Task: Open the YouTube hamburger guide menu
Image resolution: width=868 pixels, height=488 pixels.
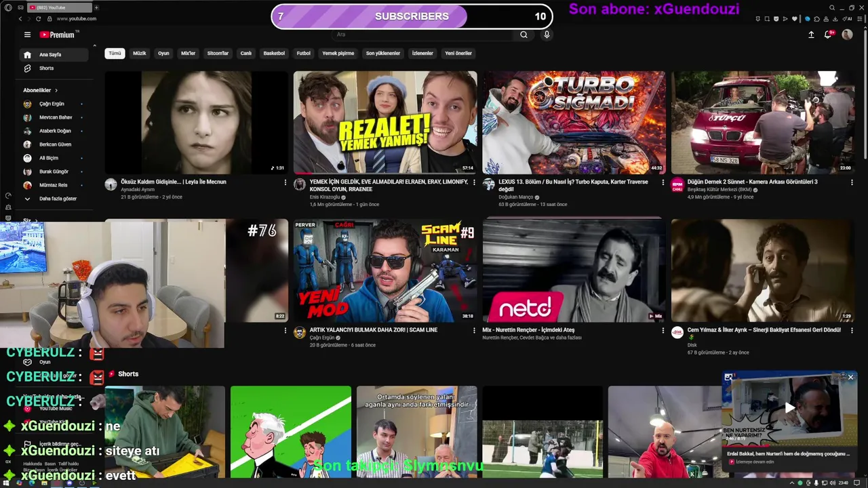Action: (x=27, y=35)
